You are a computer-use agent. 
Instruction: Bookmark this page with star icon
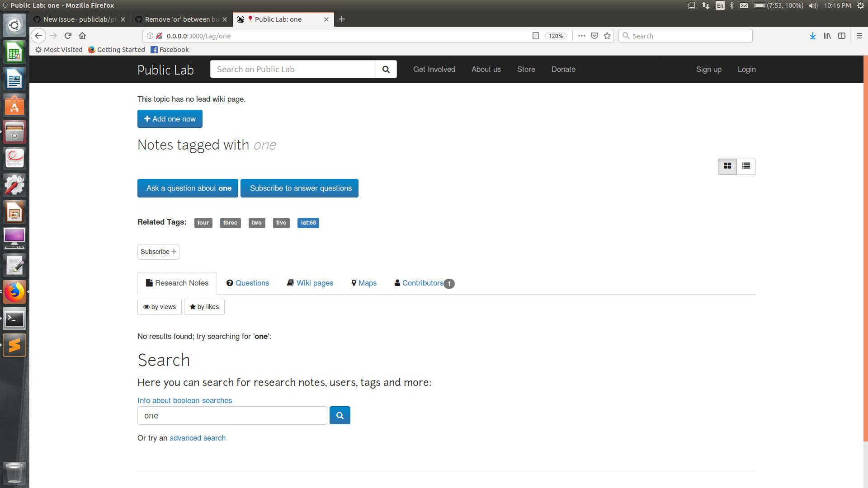(x=607, y=36)
